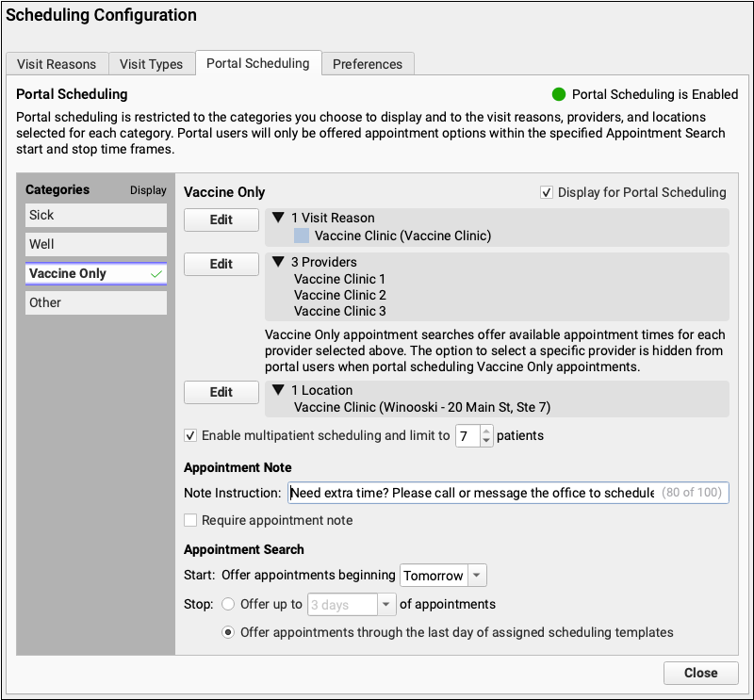Click the green checkmark on Vaccine Only

(x=156, y=274)
